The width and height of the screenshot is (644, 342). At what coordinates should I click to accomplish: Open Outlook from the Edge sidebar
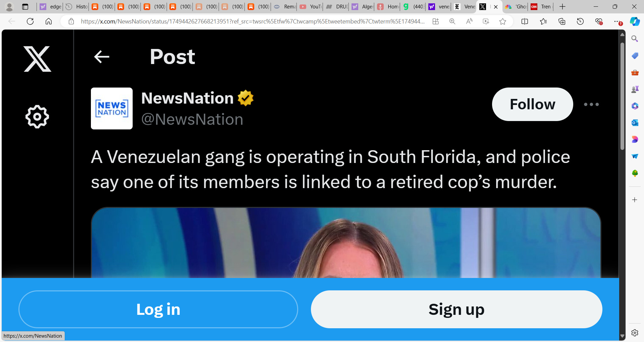coord(635,123)
